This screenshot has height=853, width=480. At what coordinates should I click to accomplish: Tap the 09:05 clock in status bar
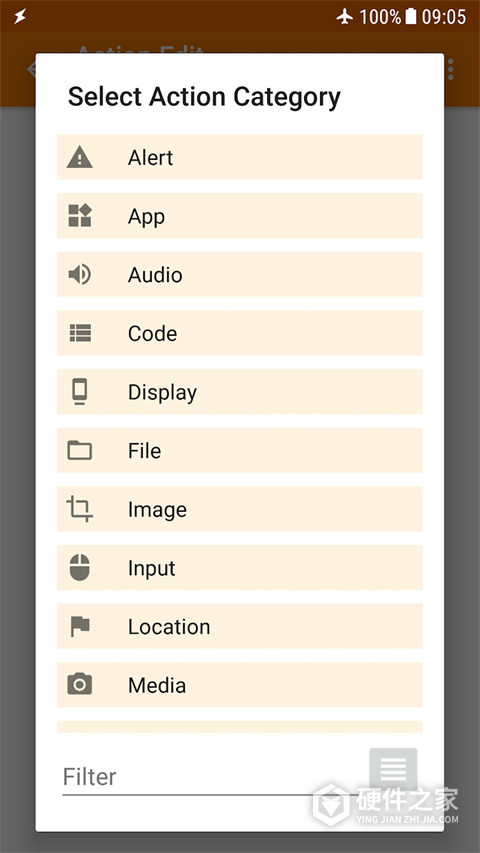pyautogui.click(x=444, y=17)
